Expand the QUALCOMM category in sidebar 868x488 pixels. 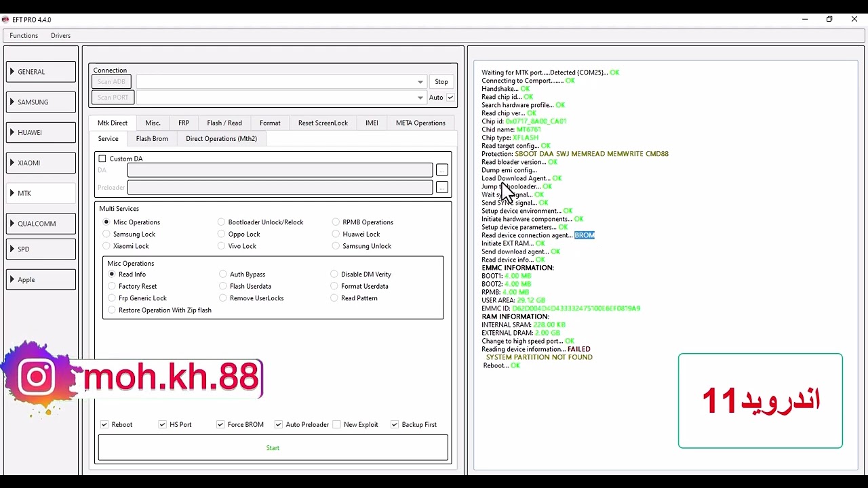coord(41,224)
